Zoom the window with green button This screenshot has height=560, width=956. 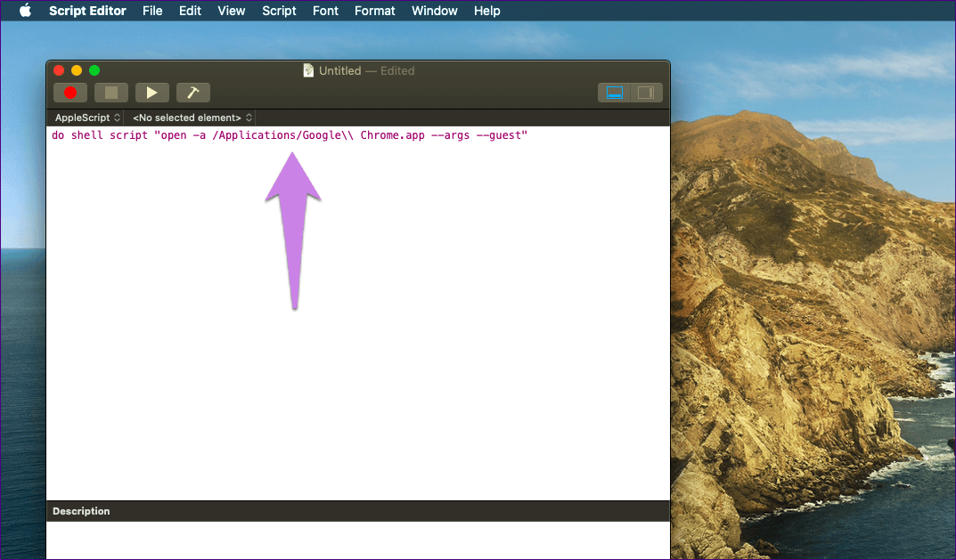pos(94,70)
